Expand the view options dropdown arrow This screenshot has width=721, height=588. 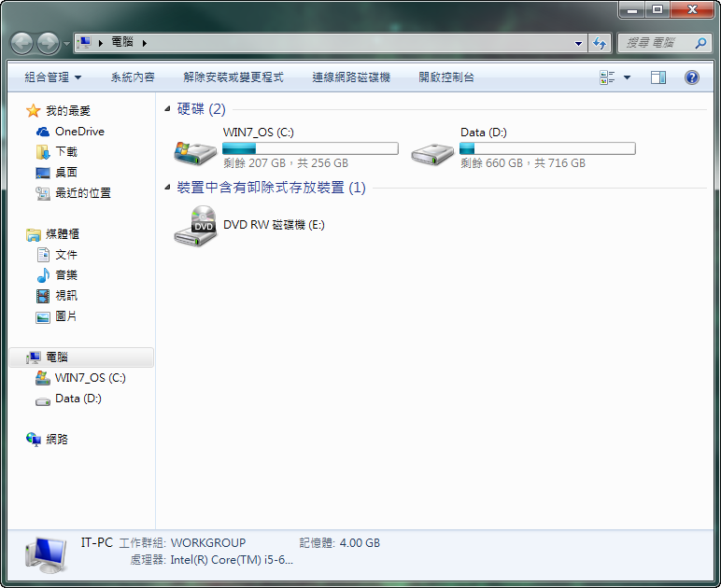(x=627, y=77)
